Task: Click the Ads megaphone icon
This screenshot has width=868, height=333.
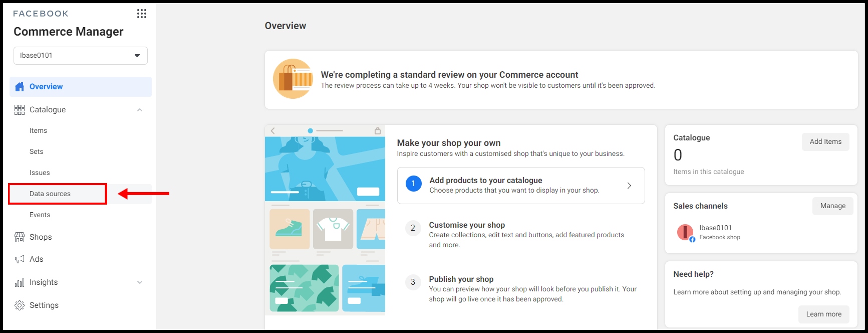Action: [20, 259]
